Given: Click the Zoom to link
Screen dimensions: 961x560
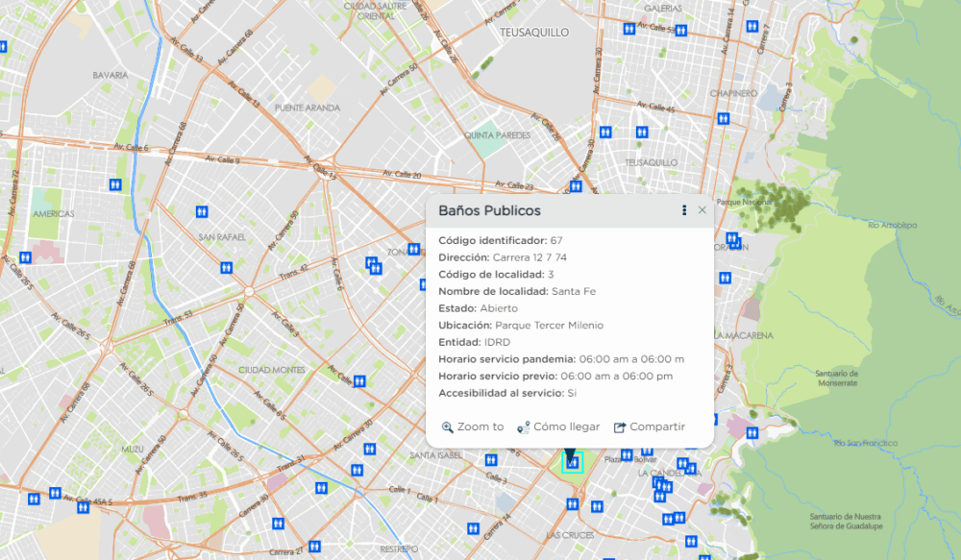Looking at the screenshot, I should [480, 426].
